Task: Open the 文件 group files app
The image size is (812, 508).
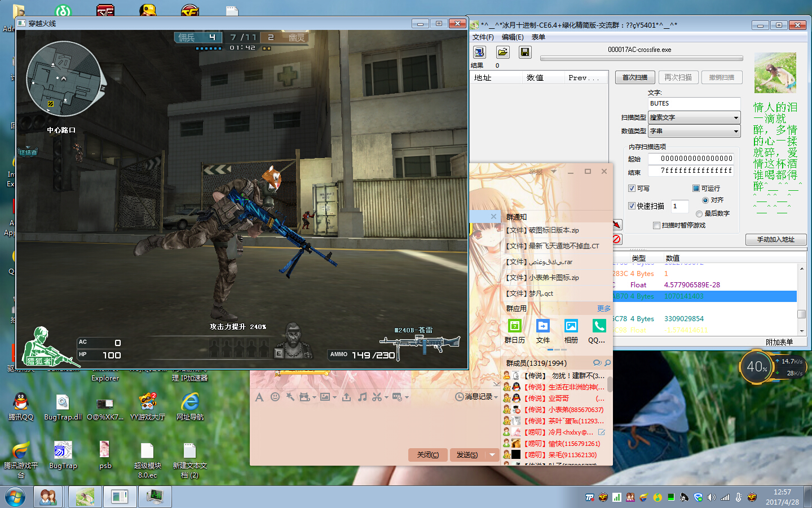Action: [542, 331]
